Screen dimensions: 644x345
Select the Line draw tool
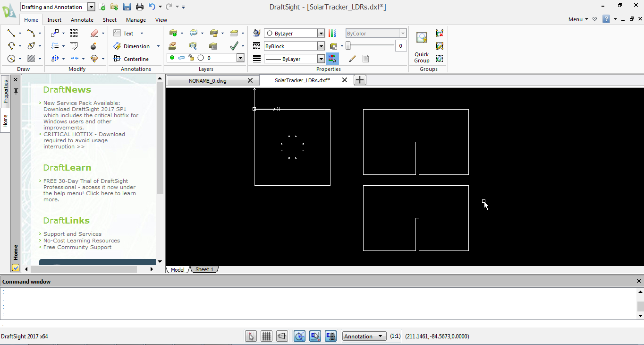click(x=11, y=33)
